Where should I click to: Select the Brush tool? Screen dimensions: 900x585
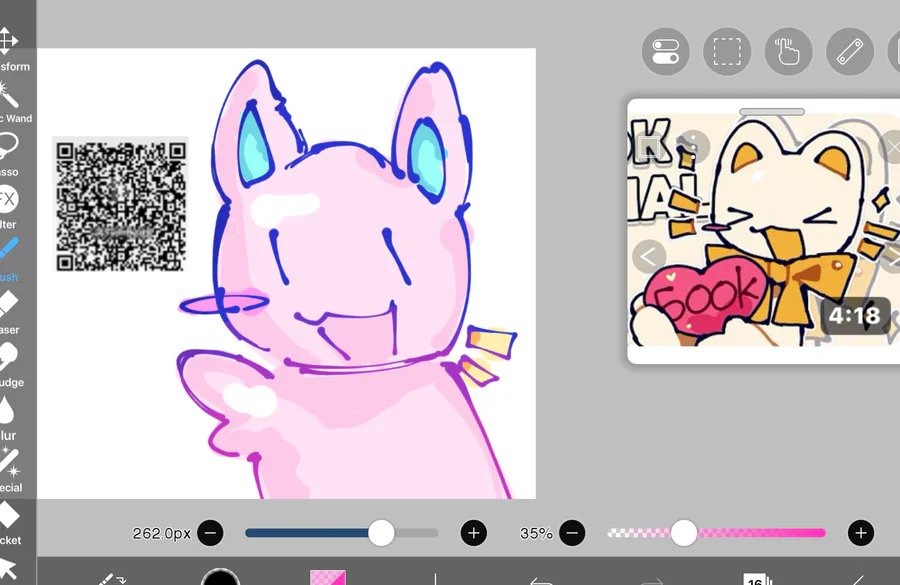(x=9, y=259)
